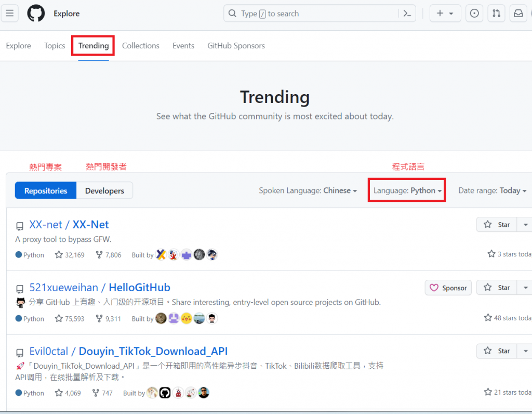Open fifth contributor avatar of XX-Net
532x414 pixels.
[x=212, y=254]
